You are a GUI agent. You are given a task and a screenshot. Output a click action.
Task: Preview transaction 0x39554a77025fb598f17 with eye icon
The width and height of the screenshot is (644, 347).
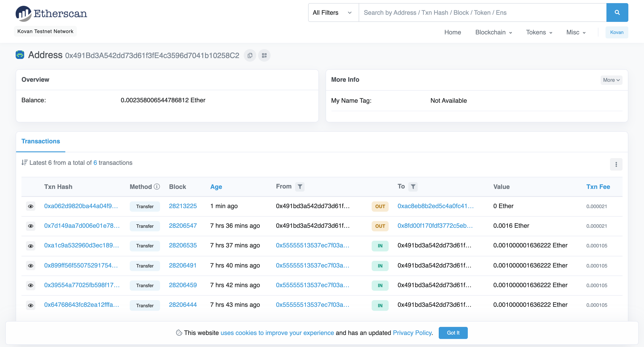30,285
